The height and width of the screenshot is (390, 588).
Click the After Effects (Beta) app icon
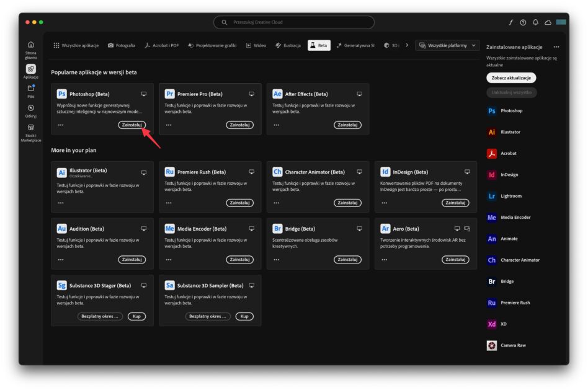[277, 94]
